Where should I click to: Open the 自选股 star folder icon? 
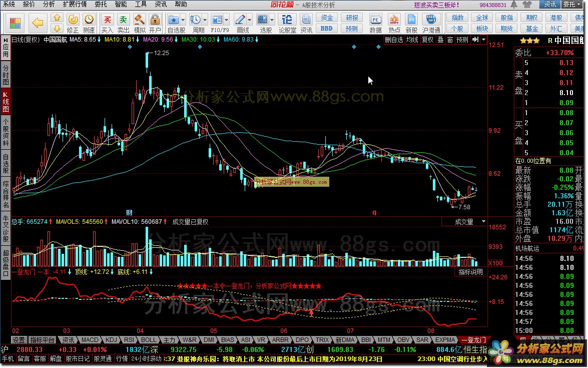(x=173, y=20)
